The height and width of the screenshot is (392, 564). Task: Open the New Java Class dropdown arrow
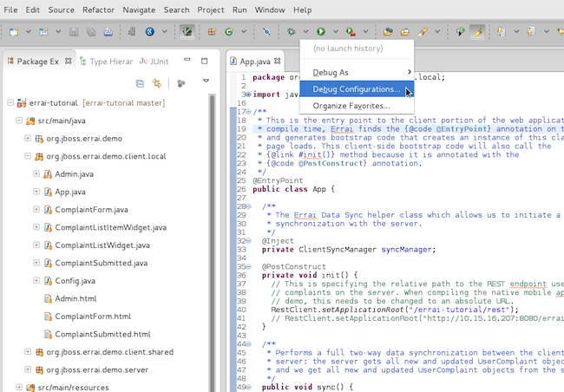[x=244, y=31]
